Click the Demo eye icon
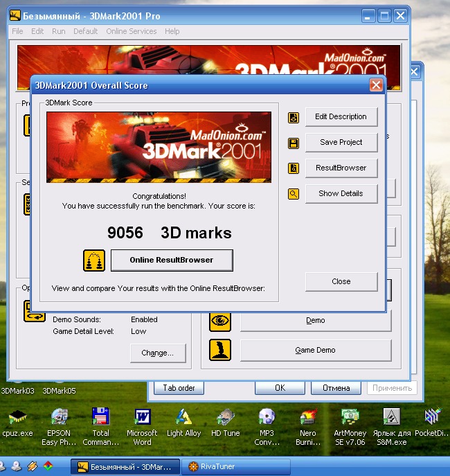Viewport: 450px width, 476px height. 220,321
